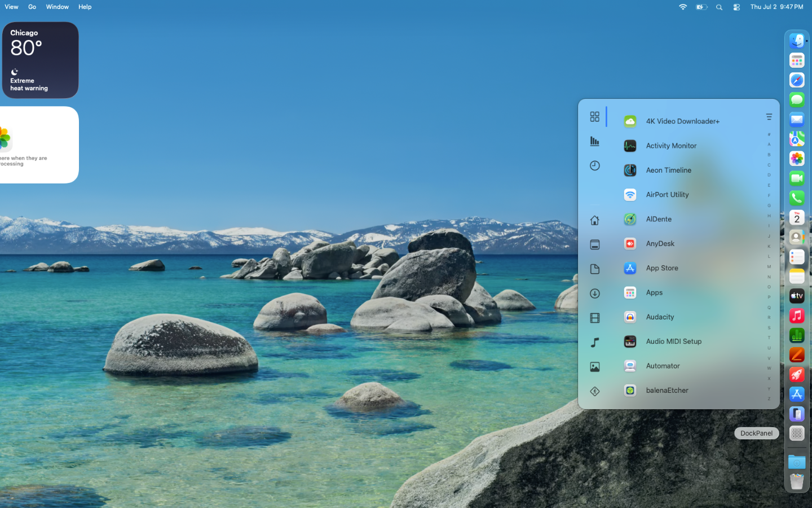Image resolution: width=812 pixels, height=508 pixels.
Task: Open the list options menu in DockPanel
Action: (x=769, y=117)
